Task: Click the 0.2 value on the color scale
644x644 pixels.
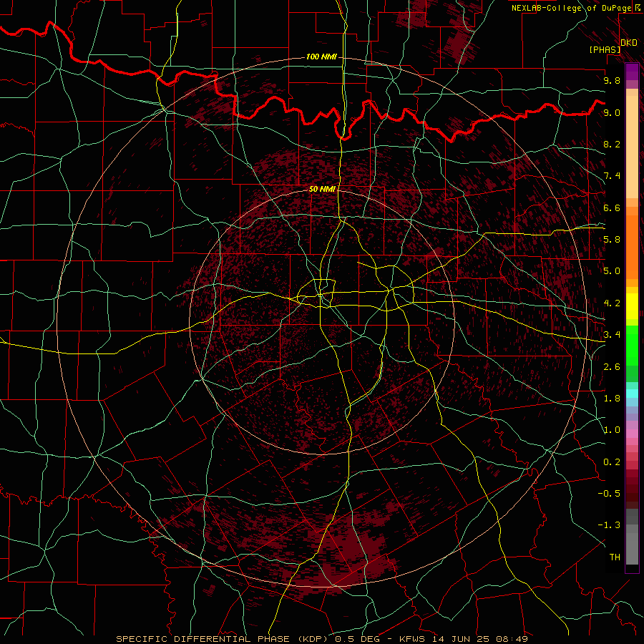Action: point(612,462)
